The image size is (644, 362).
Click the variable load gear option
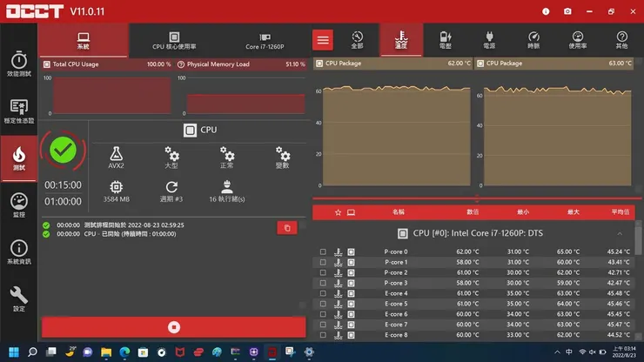[282, 158]
